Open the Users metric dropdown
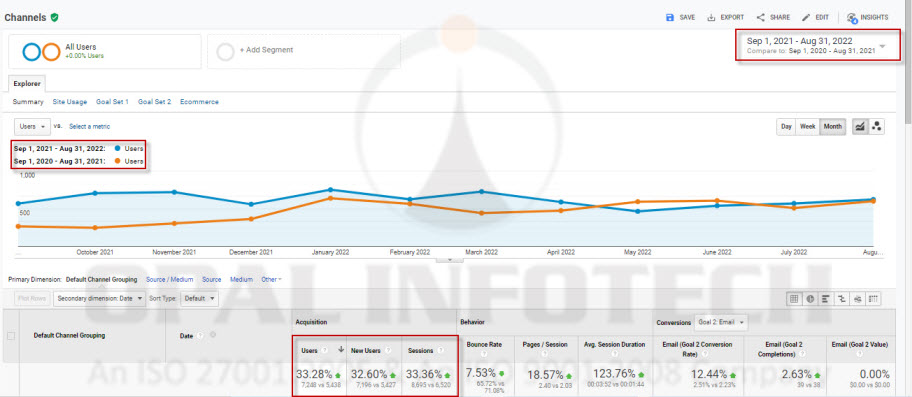The image size is (912, 397). [x=31, y=126]
